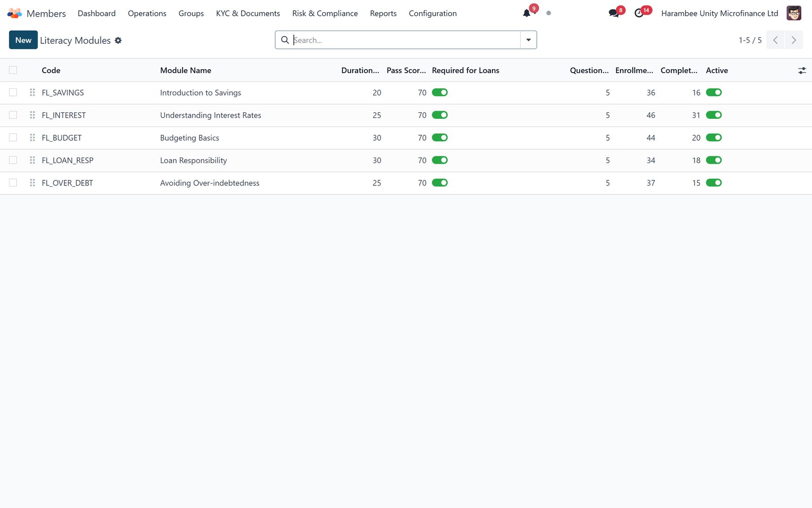Image resolution: width=812 pixels, height=508 pixels.
Task: Click the Budgeting Basics module name
Action: (190, 138)
